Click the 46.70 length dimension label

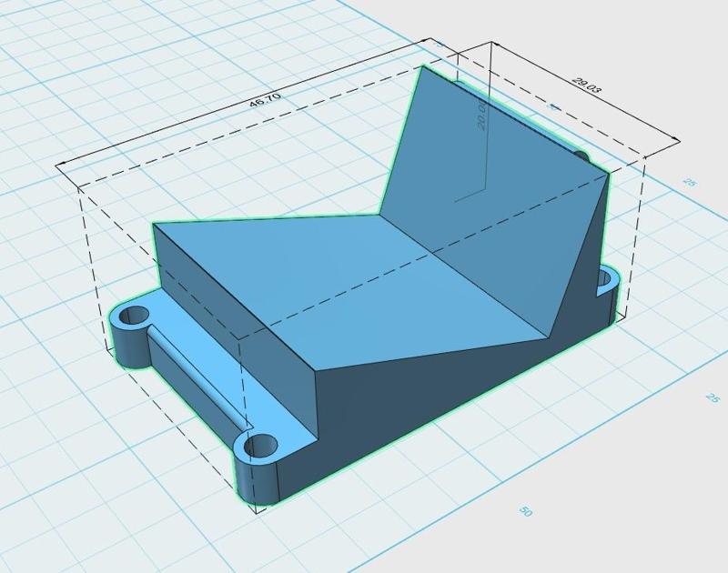pyautogui.click(x=265, y=100)
